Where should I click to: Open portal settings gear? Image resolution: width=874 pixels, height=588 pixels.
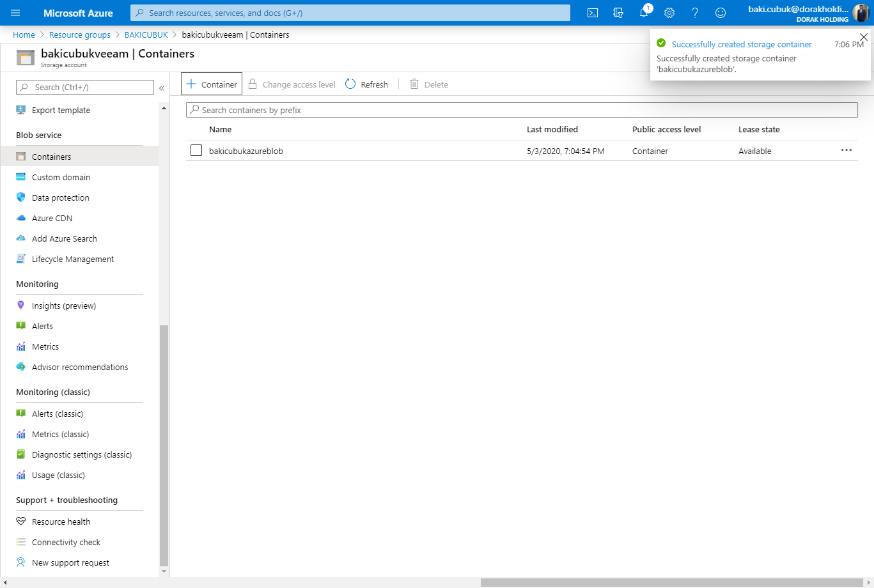[x=669, y=13]
